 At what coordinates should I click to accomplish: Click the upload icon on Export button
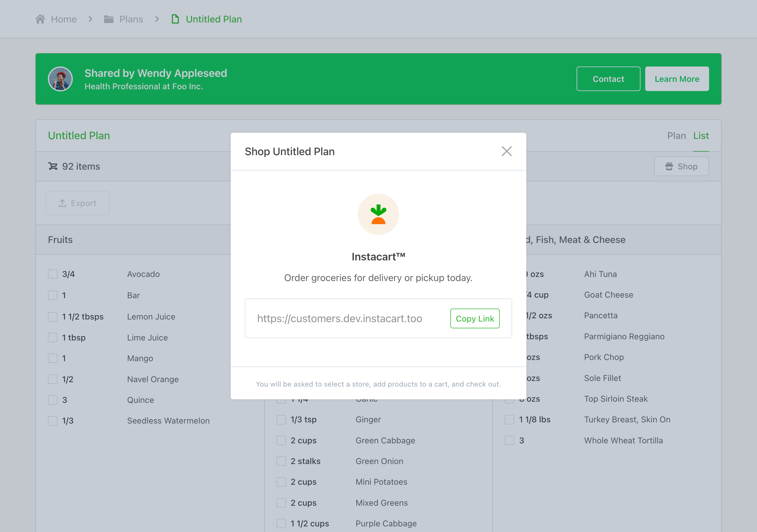pos(62,203)
